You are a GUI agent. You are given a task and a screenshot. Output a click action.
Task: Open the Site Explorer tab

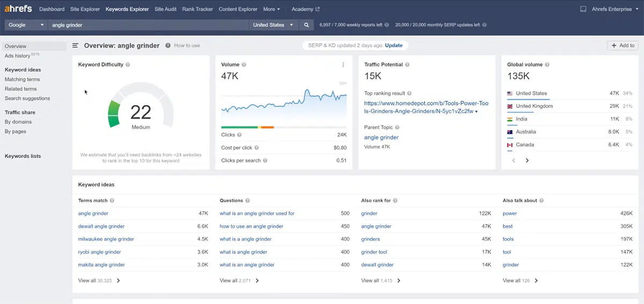85,9
